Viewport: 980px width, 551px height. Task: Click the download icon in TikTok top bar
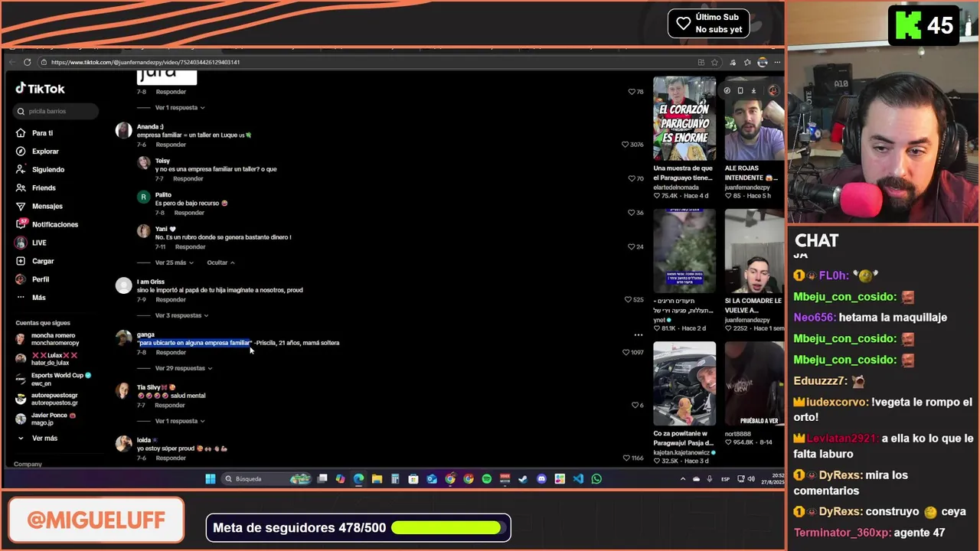(x=753, y=90)
